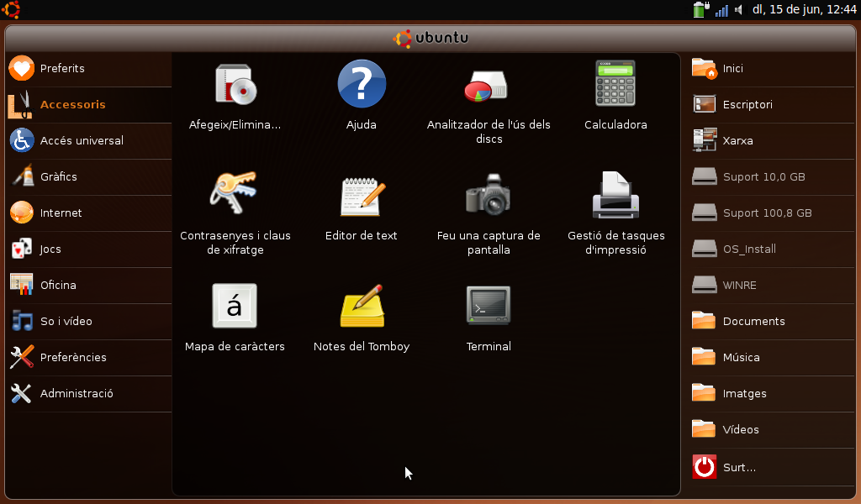
Task: Open the Documents folder
Action: [x=773, y=322]
